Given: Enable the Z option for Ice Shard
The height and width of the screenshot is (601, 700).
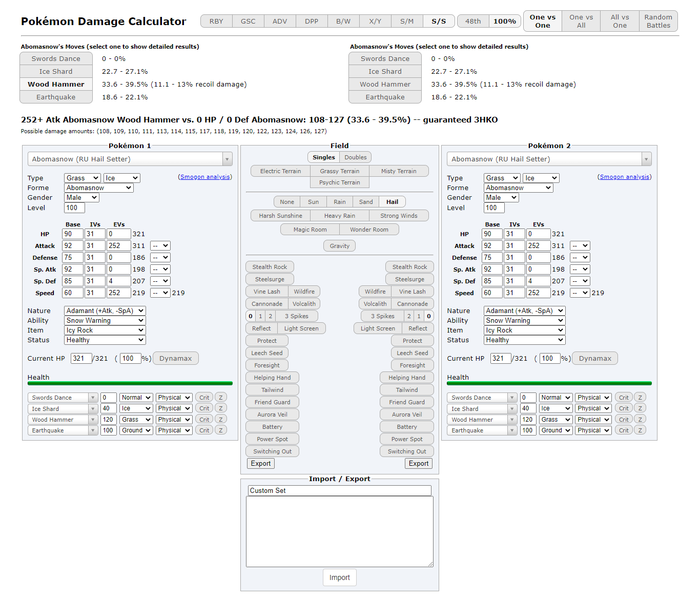Looking at the screenshot, I should coord(220,408).
